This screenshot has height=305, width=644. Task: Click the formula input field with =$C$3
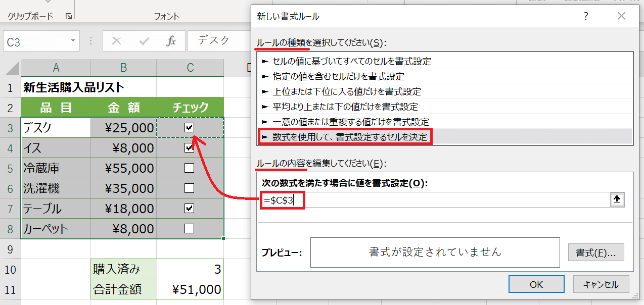(x=435, y=200)
